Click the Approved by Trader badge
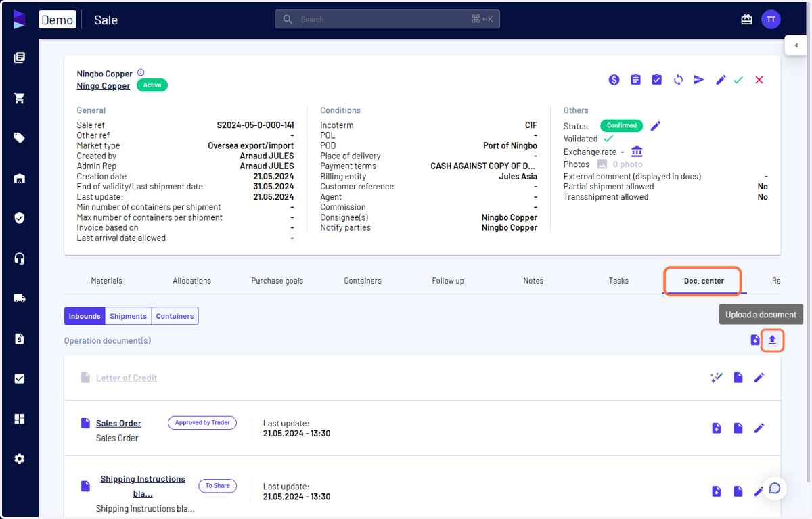 202,422
